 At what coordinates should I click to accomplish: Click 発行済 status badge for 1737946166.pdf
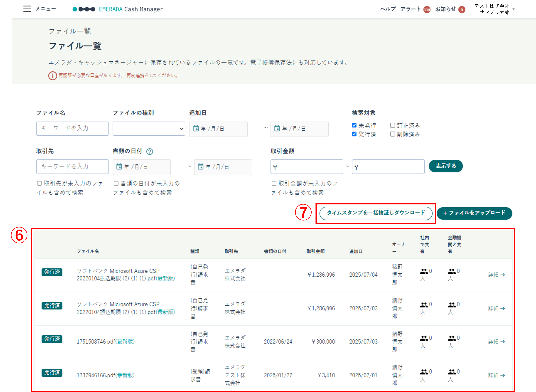pyautogui.click(x=52, y=373)
